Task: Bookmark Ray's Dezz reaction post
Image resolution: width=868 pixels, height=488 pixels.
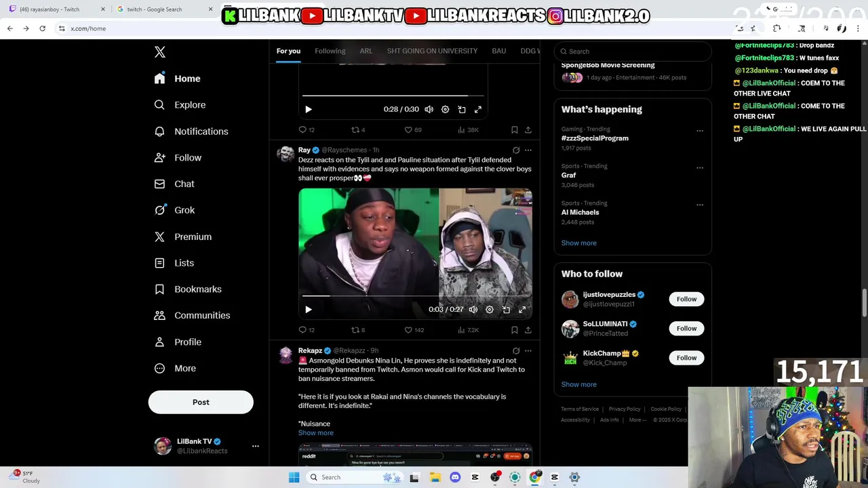Action: 515,330
